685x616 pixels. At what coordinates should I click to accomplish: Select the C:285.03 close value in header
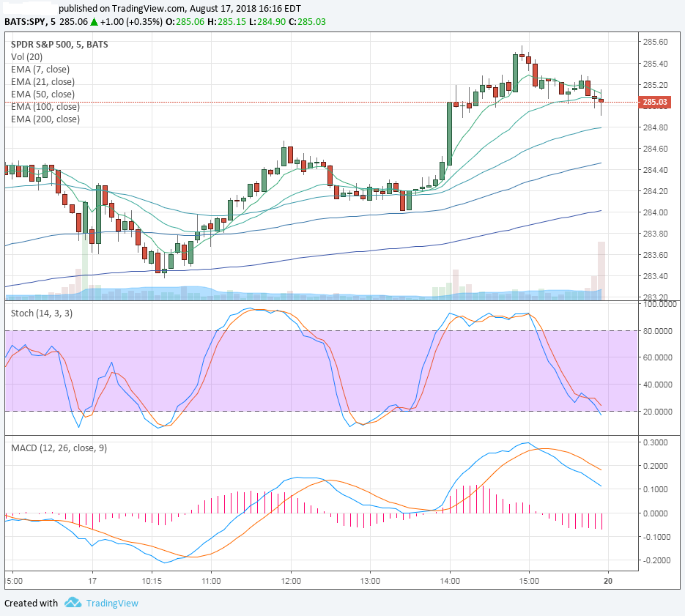click(307, 22)
